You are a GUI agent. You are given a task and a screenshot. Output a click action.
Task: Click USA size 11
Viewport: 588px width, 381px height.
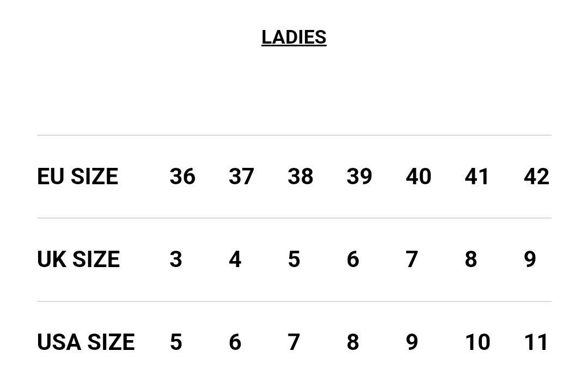[536, 342]
